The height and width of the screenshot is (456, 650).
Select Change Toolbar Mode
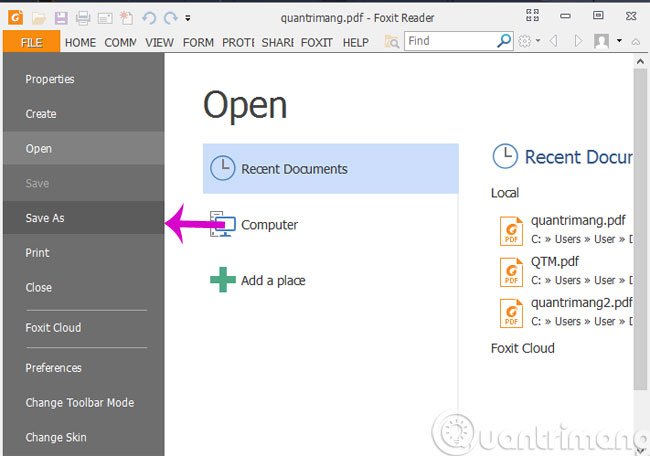click(x=84, y=403)
